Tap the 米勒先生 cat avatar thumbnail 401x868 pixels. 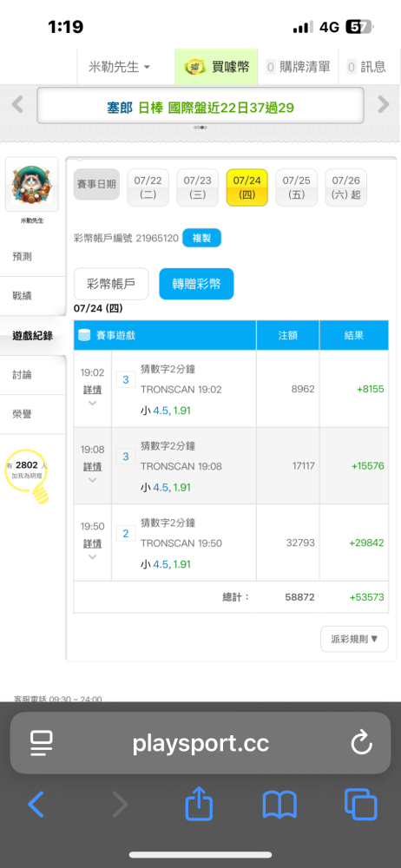[x=31, y=184]
